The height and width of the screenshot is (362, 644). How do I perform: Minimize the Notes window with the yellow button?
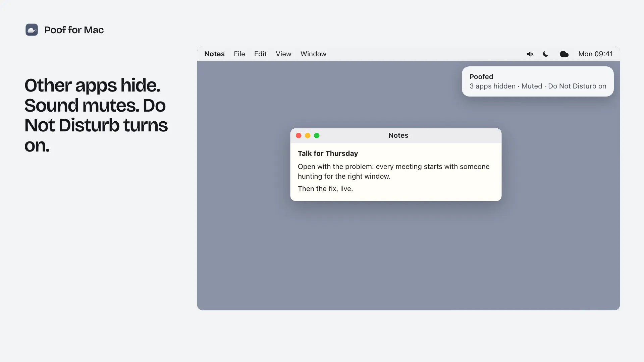pyautogui.click(x=308, y=135)
